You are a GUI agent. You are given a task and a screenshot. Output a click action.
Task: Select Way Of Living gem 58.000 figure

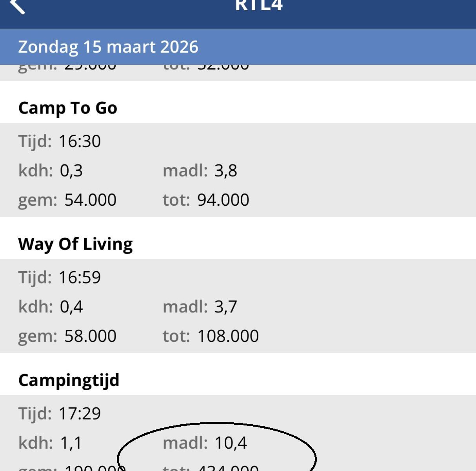pyautogui.click(x=90, y=336)
